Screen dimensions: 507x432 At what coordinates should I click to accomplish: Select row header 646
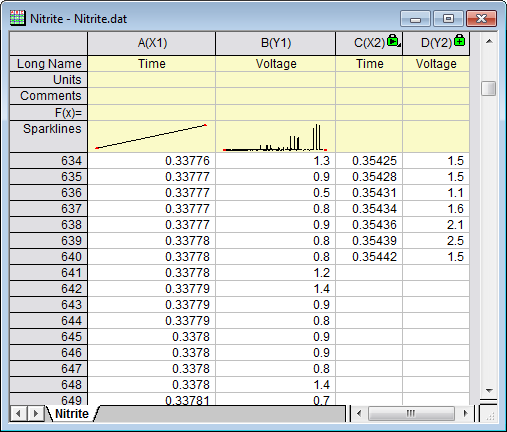coord(49,353)
